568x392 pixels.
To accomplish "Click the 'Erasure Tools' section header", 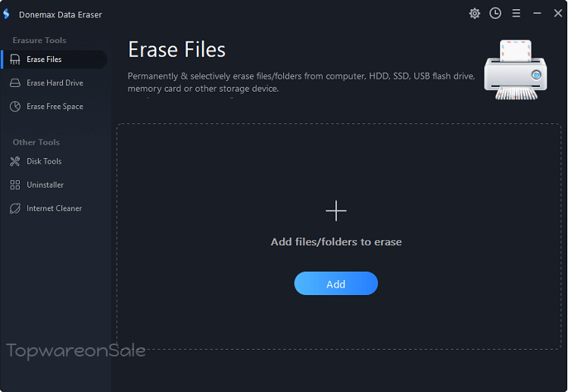I will click(39, 40).
